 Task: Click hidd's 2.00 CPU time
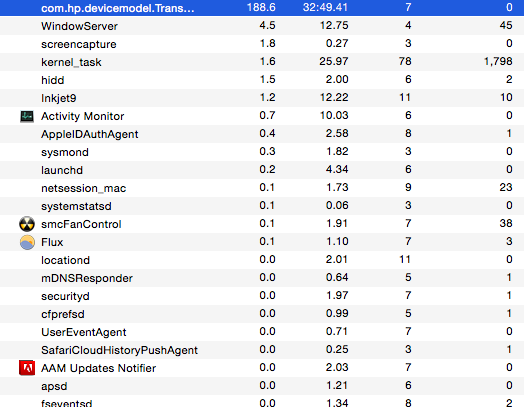click(337, 80)
